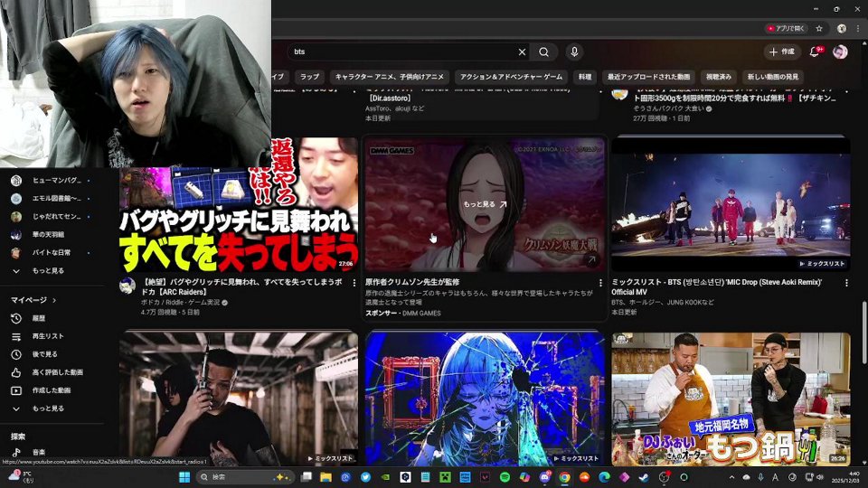Image resolution: width=868 pixels, height=488 pixels.
Task: Open the Windows Start menu
Action: (x=184, y=477)
